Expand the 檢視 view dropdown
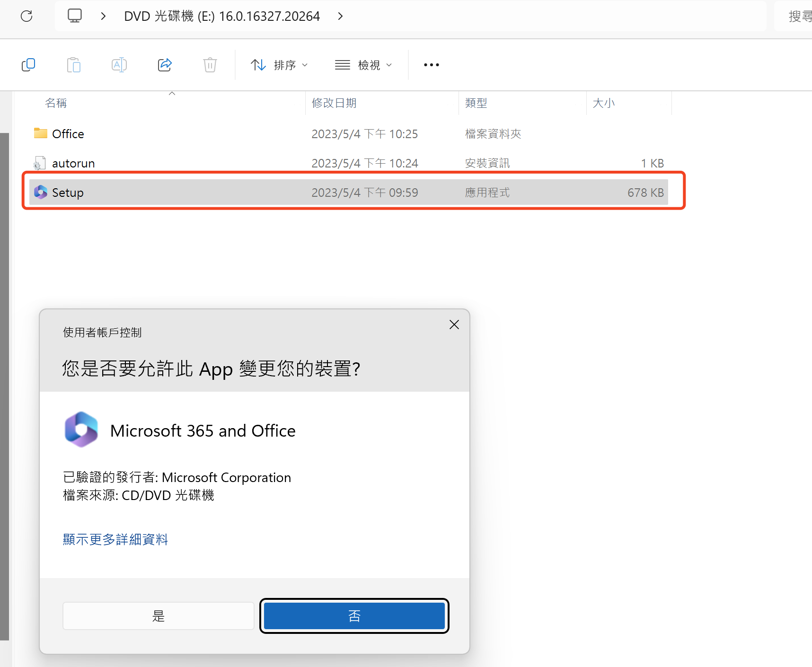The image size is (812, 667). click(x=363, y=65)
